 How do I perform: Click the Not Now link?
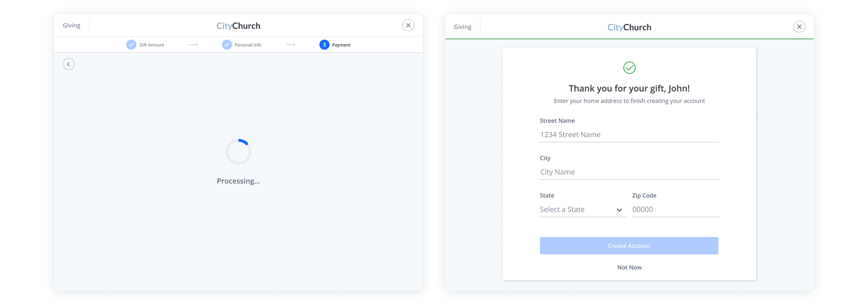629,267
